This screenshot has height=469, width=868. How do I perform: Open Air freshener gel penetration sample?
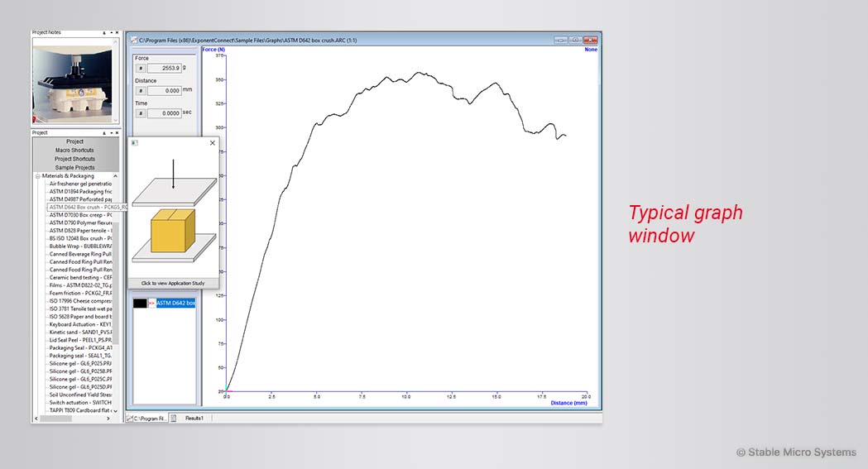point(80,184)
